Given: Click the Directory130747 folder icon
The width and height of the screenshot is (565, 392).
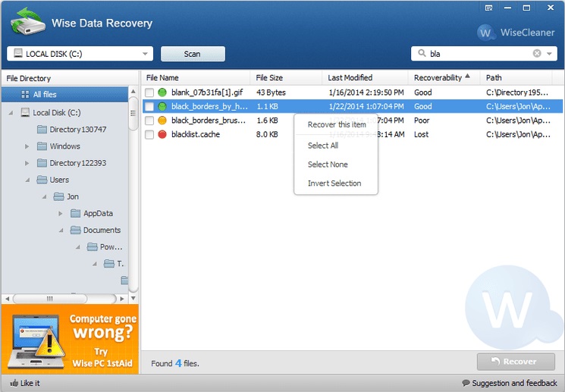Looking at the screenshot, I should [x=42, y=130].
